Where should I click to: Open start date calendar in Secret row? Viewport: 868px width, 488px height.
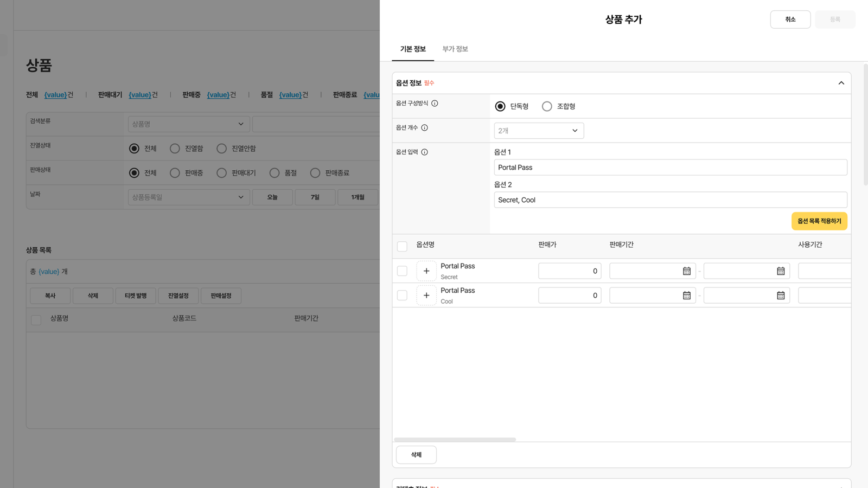tap(687, 271)
